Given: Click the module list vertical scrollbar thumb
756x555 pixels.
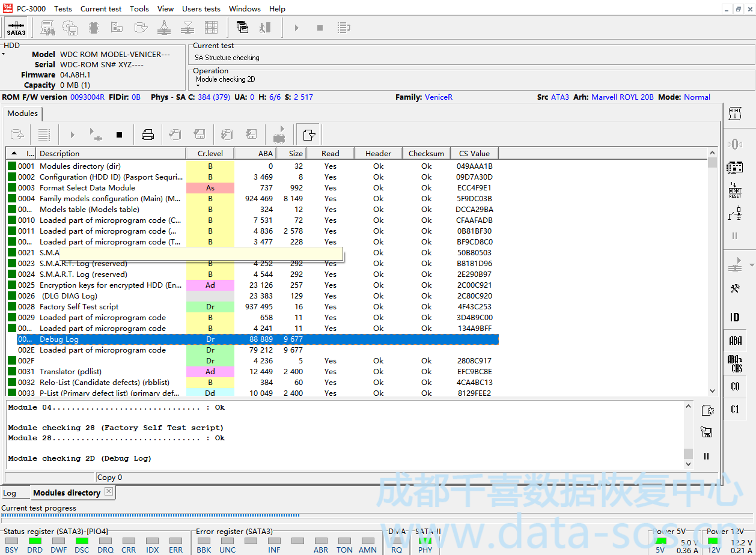Looking at the screenshot, I should (x=712, y=163).
